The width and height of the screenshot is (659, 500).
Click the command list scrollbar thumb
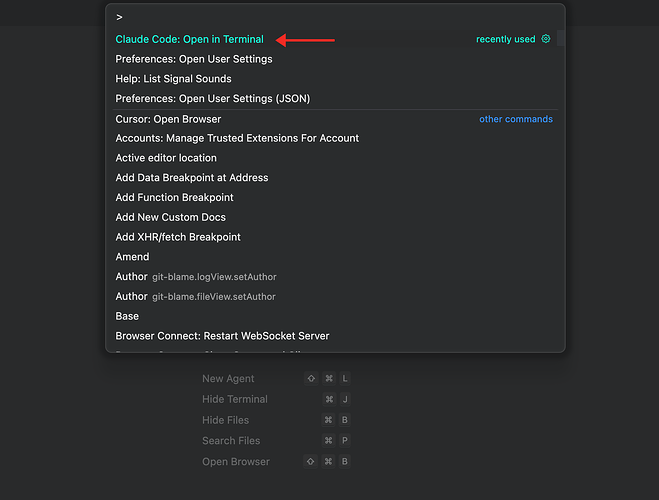point(560,38)
